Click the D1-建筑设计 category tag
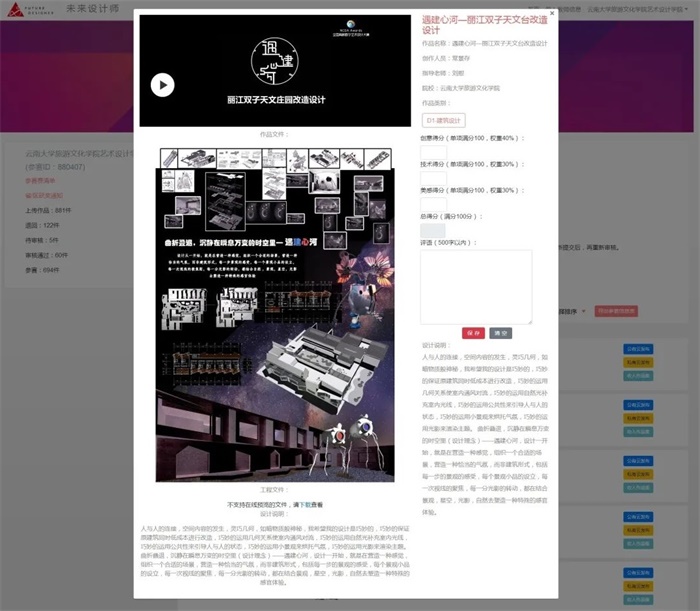700x611 pixels. [x=443, y=121]
